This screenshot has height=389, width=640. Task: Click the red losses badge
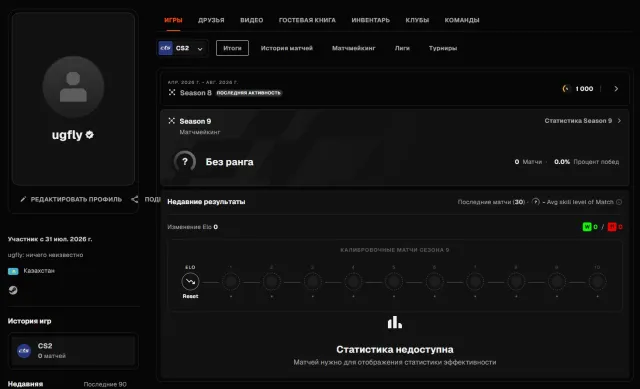point(612,227)
